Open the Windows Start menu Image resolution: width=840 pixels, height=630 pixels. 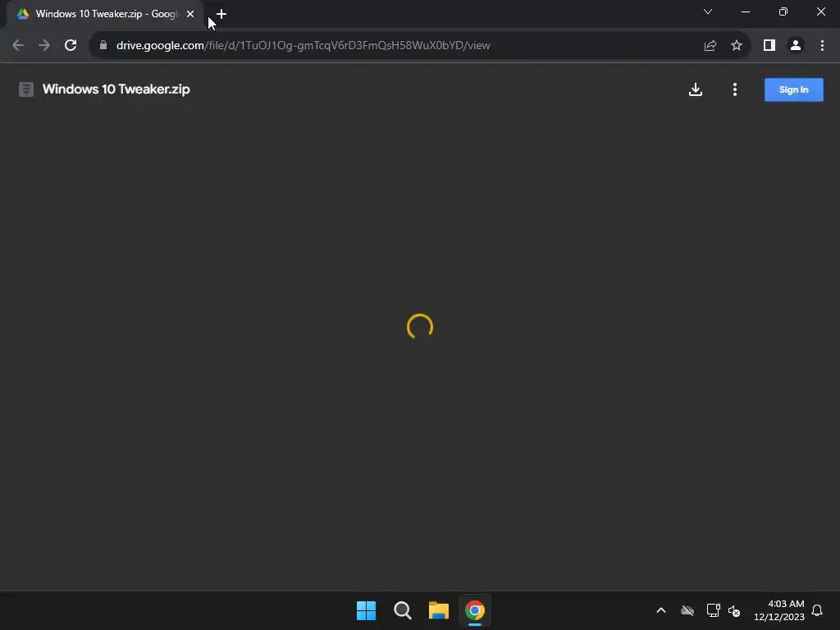(x=367, y=610)
